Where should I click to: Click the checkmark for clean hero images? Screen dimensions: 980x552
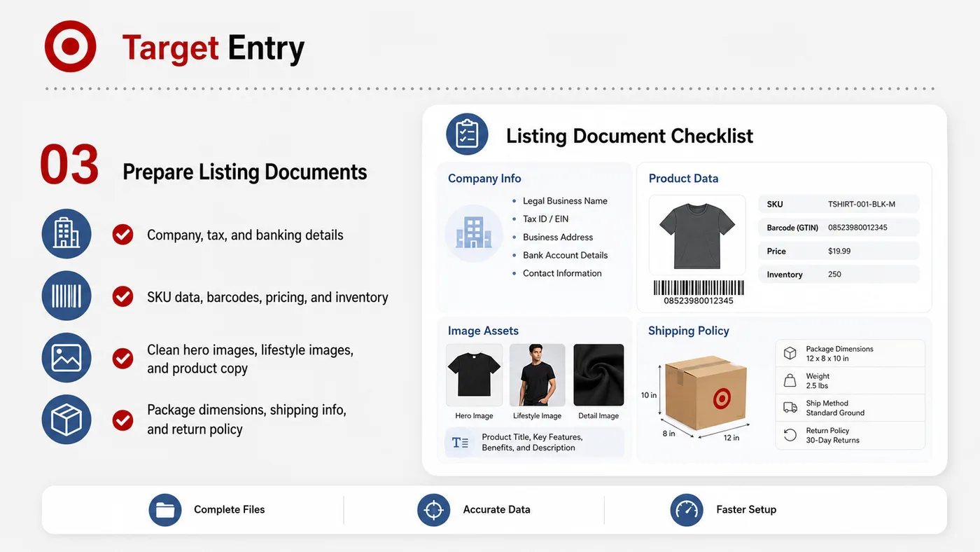coord(122,358)
